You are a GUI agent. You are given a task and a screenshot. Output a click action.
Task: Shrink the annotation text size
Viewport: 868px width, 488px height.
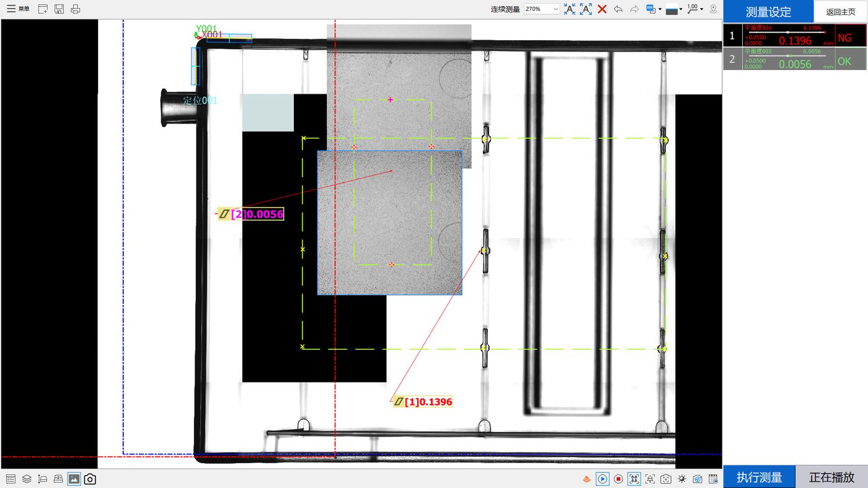point(570,9)
